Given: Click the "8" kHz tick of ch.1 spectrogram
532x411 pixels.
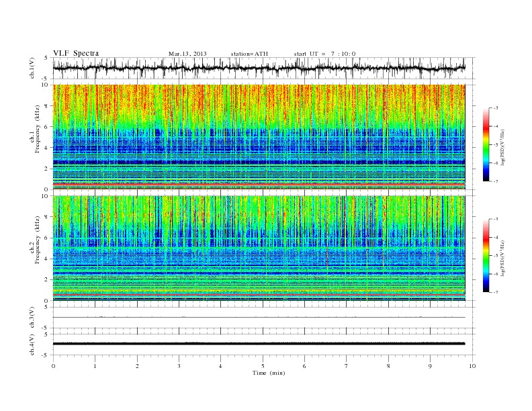Looking at the screenshot, I should [47, 106].
